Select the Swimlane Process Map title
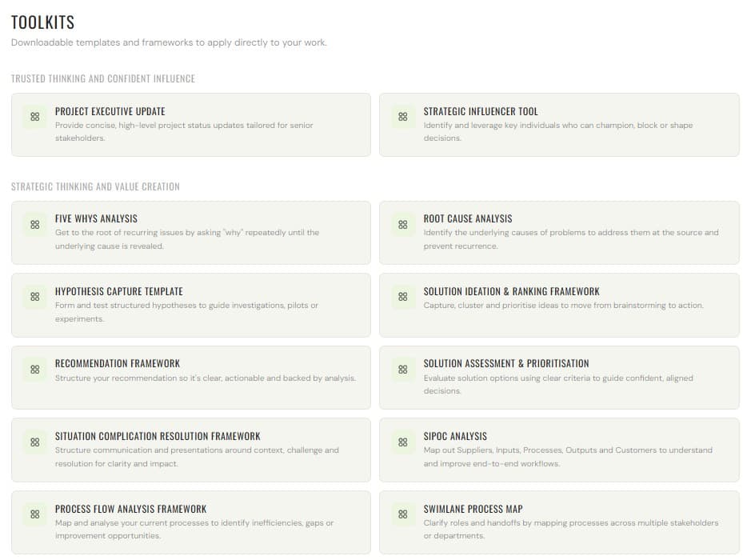The image size is (747, 560). coord(473,509)
